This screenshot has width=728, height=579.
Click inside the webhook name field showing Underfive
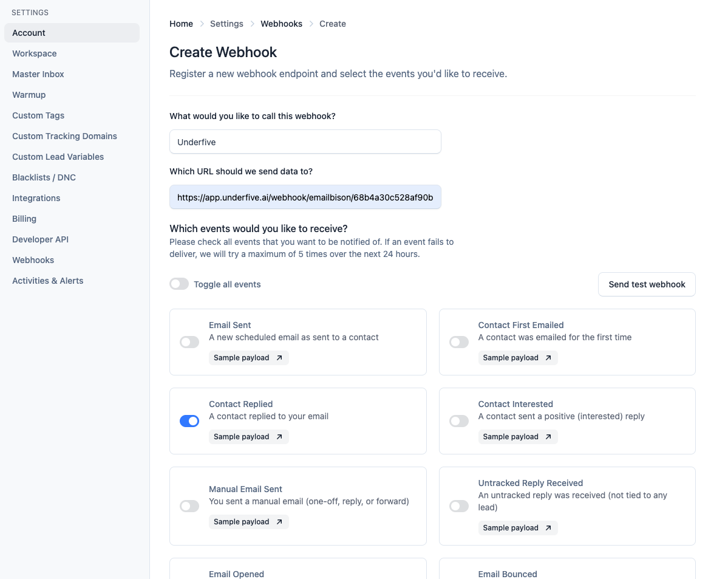coord(305,142)
